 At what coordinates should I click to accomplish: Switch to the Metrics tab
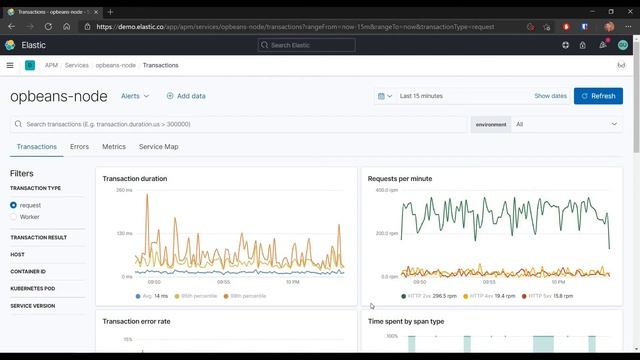[x=114, y=147]
